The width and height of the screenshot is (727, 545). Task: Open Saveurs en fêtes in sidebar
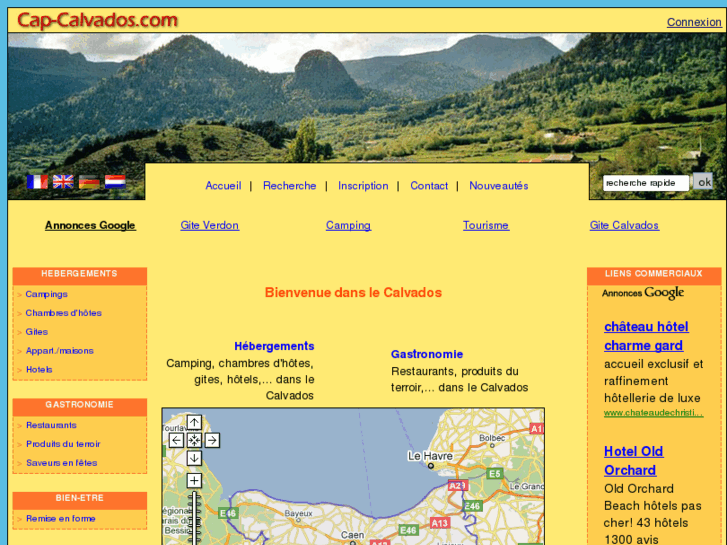click(62, 463)
